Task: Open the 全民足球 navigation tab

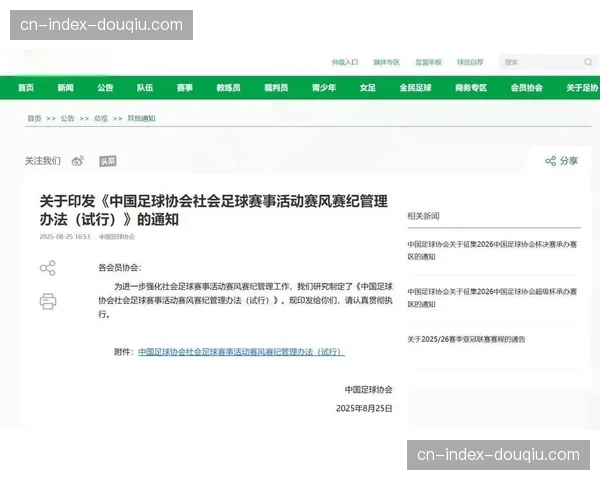Action: coord(416,88)
